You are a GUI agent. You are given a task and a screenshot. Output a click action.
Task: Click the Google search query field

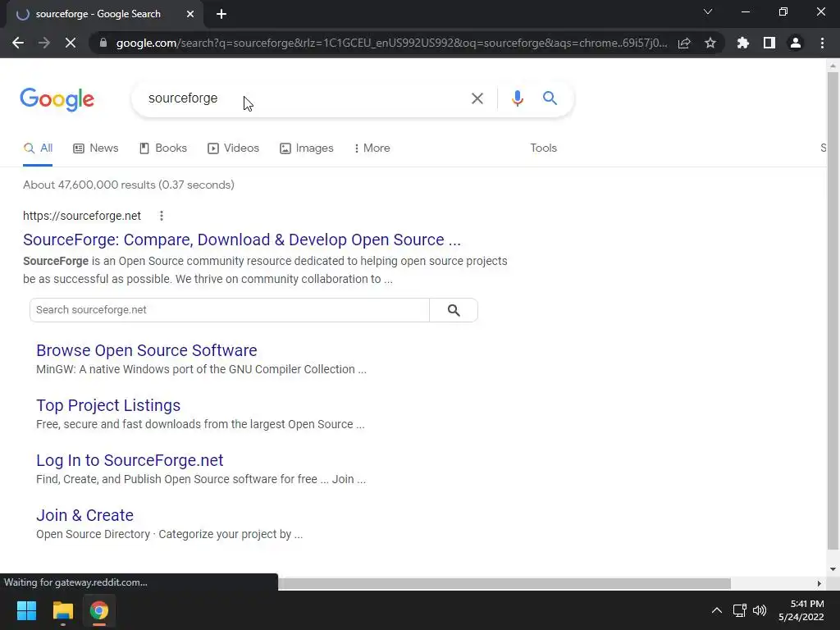coord(305,98)
